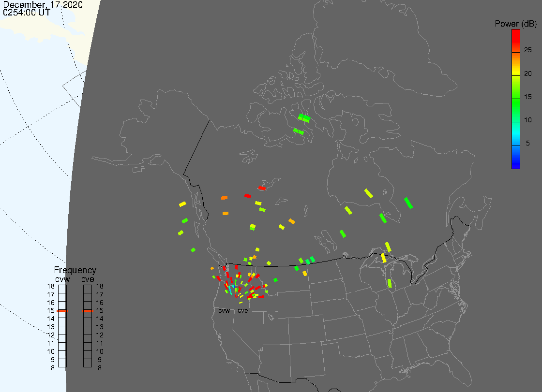Click the red 15 MHz marker on cvw scale

click(x=62, y=311)
